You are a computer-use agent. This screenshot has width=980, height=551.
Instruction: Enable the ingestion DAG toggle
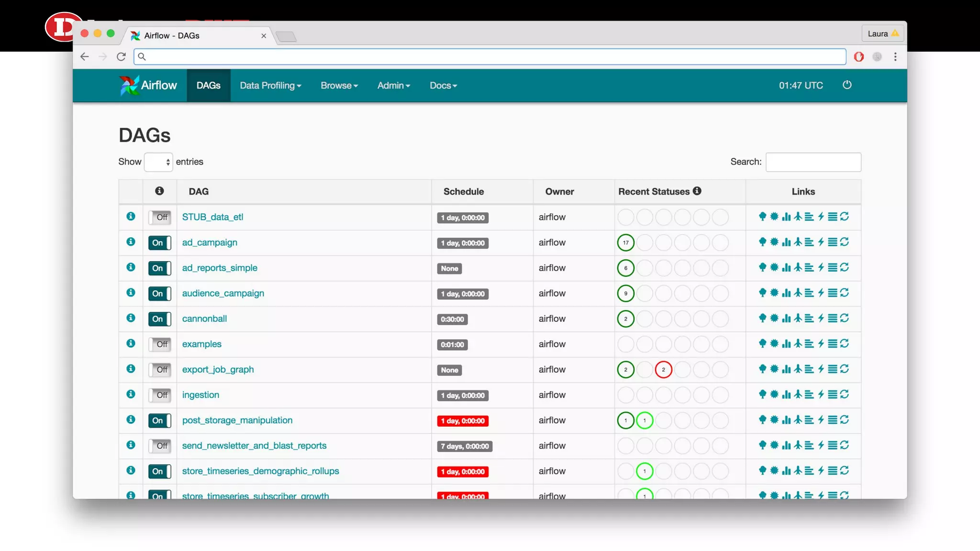coord(160,395)
